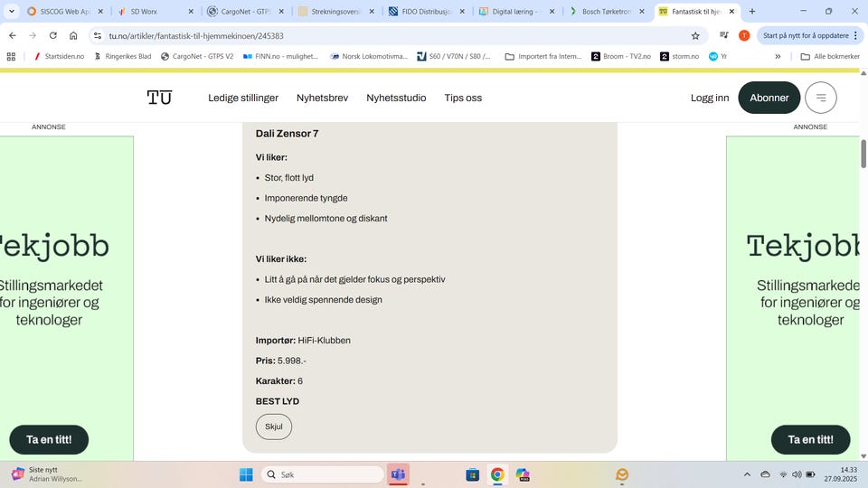Image resolution: width=868 pixels, height=488 pixels.
Task: Reload the page
Action: [x=53, y=35]
